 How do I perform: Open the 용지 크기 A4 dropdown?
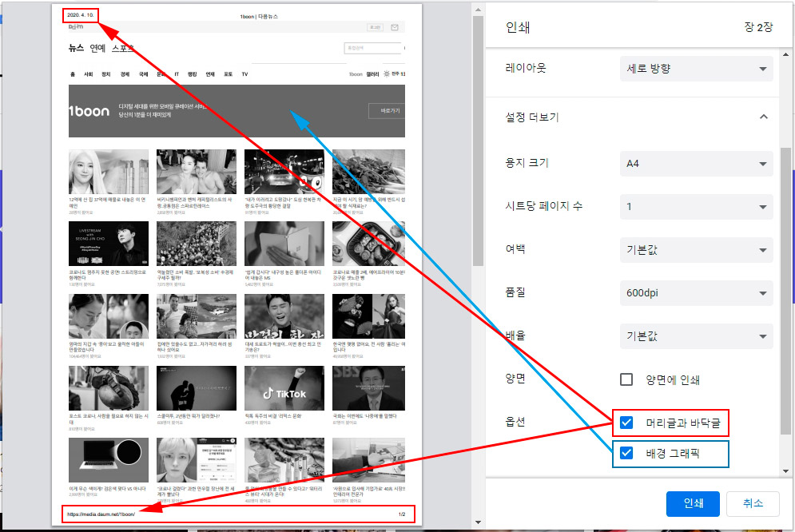point(696,164)
